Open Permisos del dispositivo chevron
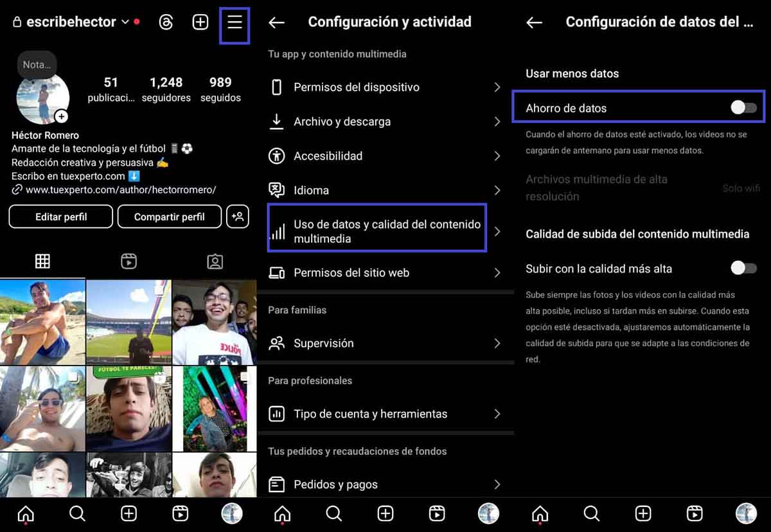The image size is (771, 532). (x=497, y=87)
